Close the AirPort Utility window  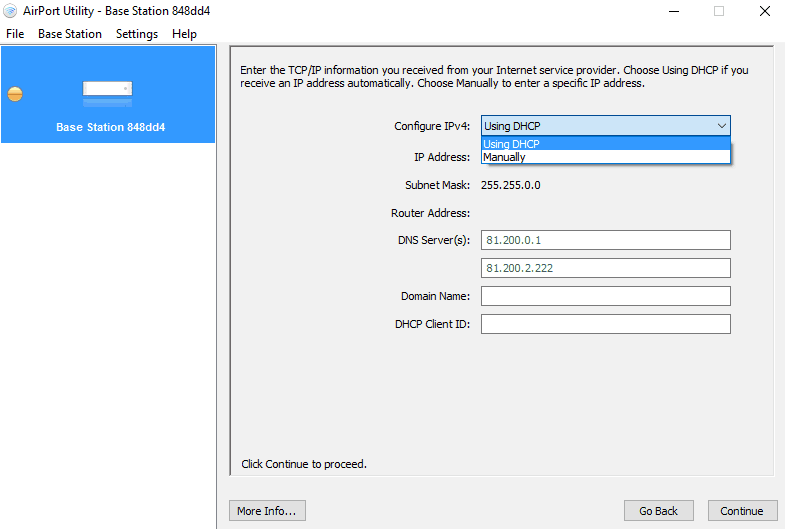[x=764, y=11]
